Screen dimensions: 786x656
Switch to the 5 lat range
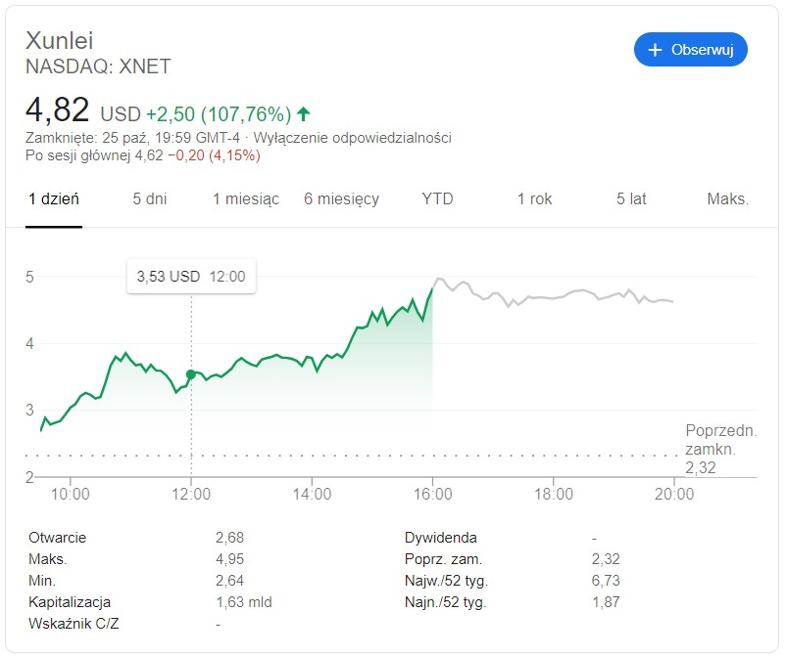click(x=631, y=199)
